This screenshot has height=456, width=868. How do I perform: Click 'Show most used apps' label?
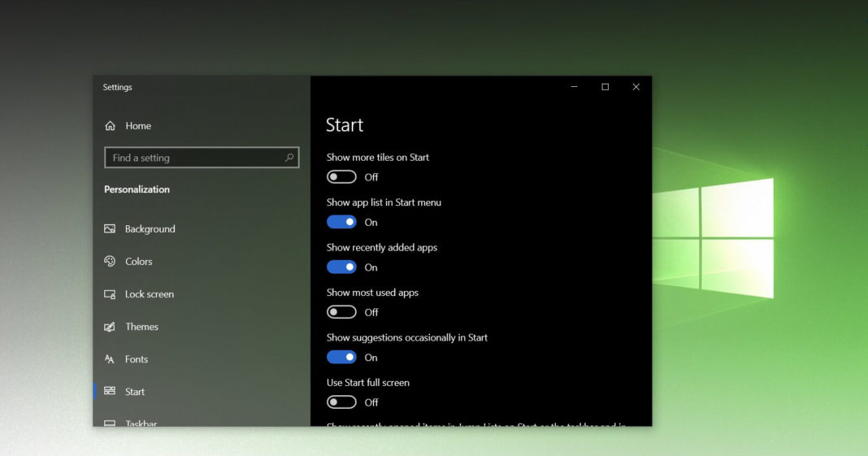tap(372, 292)
